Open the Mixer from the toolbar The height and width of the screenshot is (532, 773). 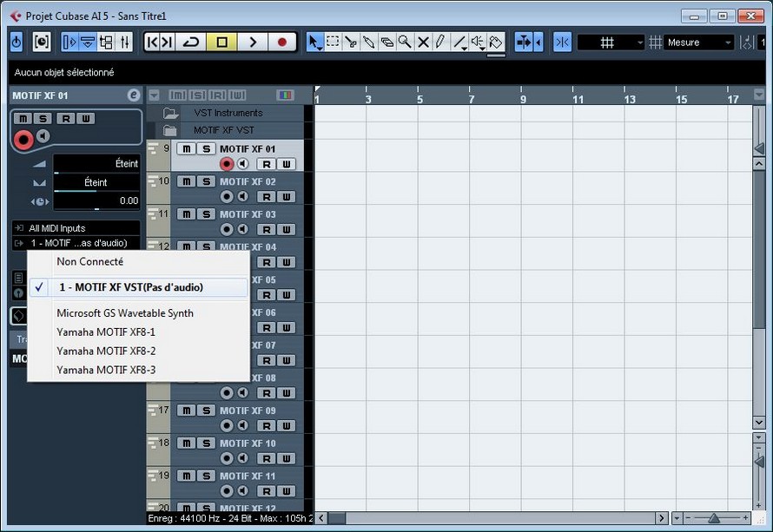click(x=124, y=42)
